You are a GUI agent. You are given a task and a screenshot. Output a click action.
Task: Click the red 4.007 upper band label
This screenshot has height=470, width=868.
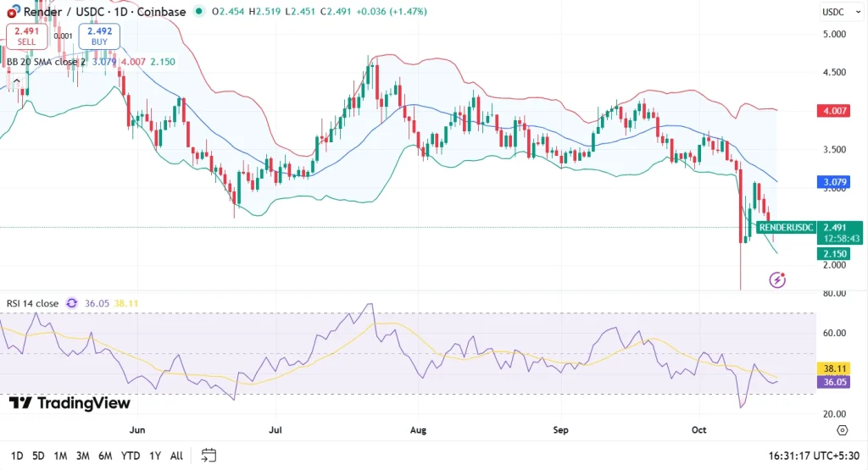click(834, 111)
